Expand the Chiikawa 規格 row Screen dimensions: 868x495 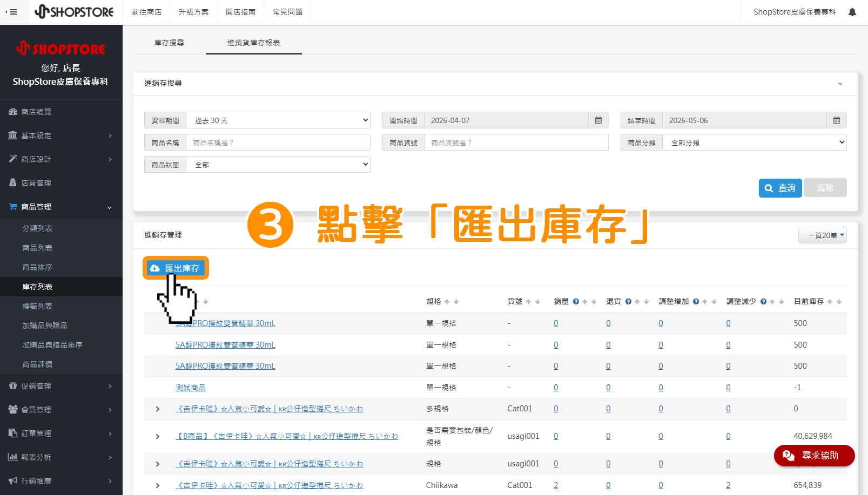tap(158, 485)
